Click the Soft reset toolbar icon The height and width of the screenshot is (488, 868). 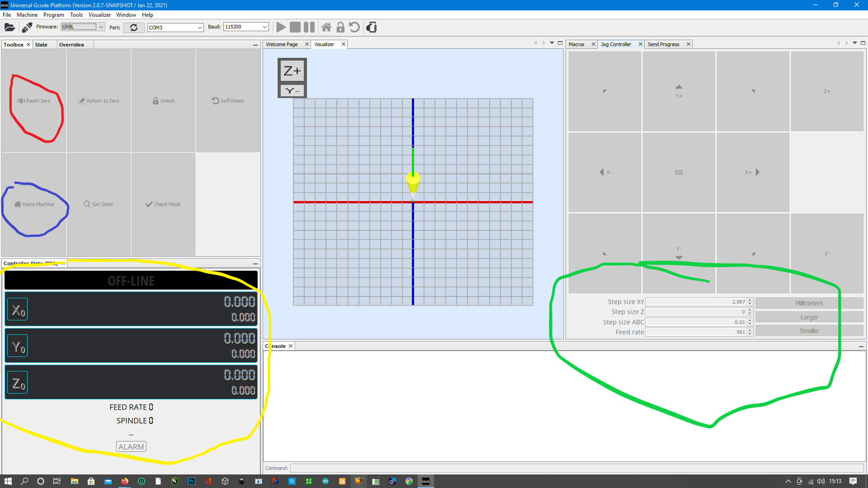[355, 28]
